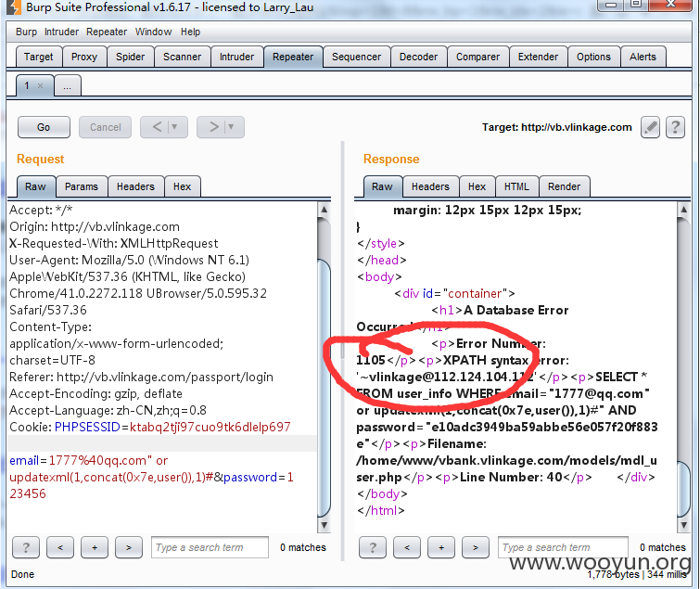Go to next match in Request search
This screenshot has height=589, width=700.
[129, 547]
